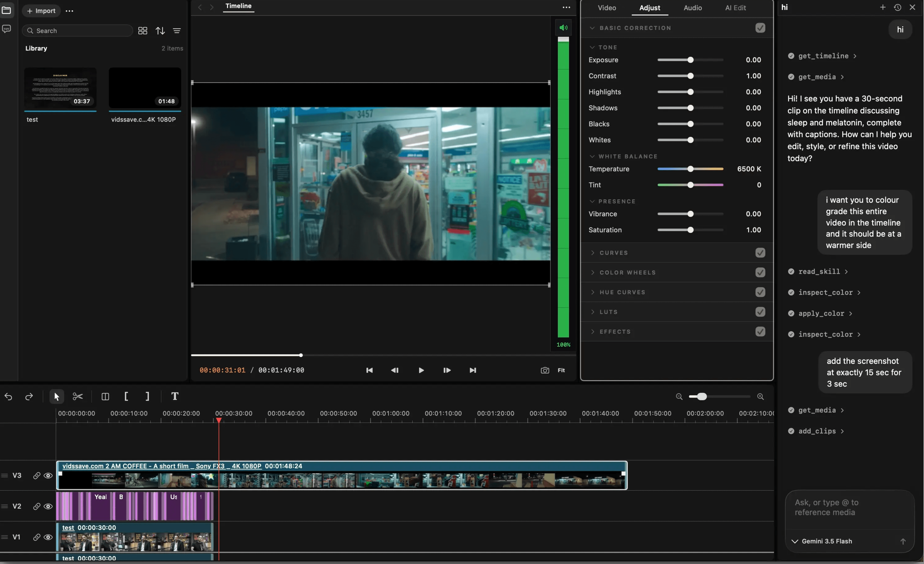The width and height of the screenshot is (924, 564).
Task: Zoom in the timeline
Action: (761, 396)
